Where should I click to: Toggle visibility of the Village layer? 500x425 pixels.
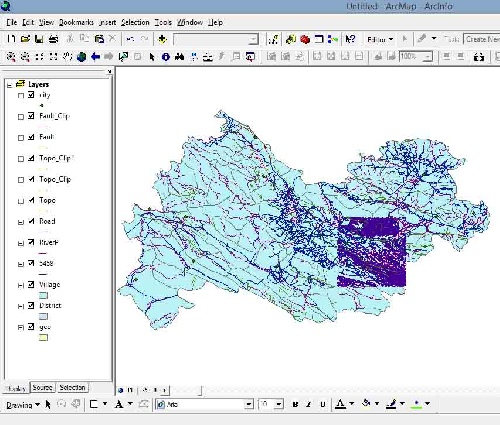pyautogui.click(x=31, y=284)
